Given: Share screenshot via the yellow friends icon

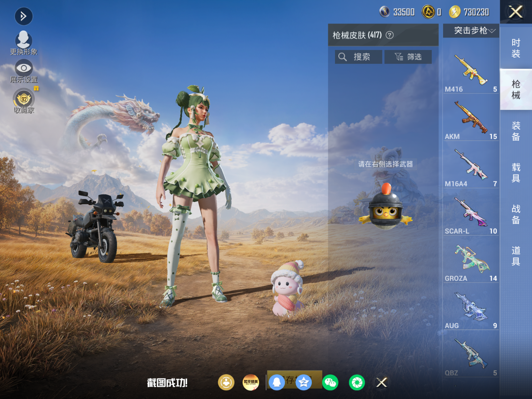Looking at the screenshot, I should tap(226, 382).
